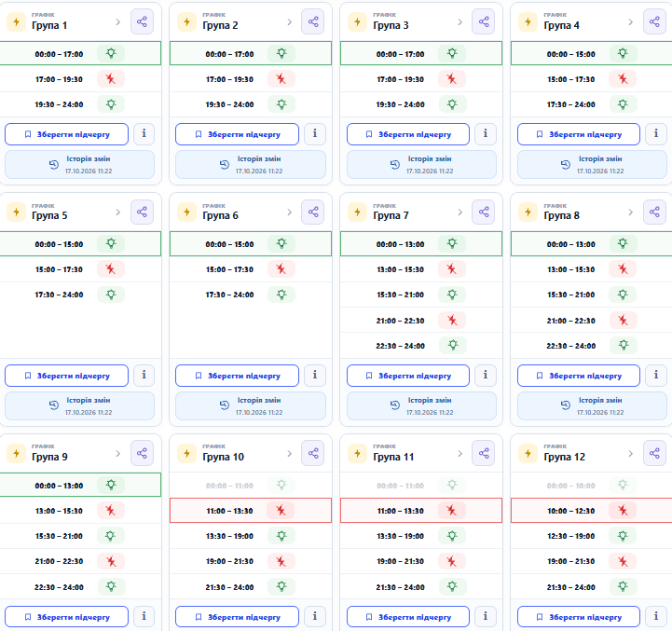Image resolution: width=672 pixels, height=631 pixels.
Task: Expand Група 2 details chevron
Action: tap(290, 21)
